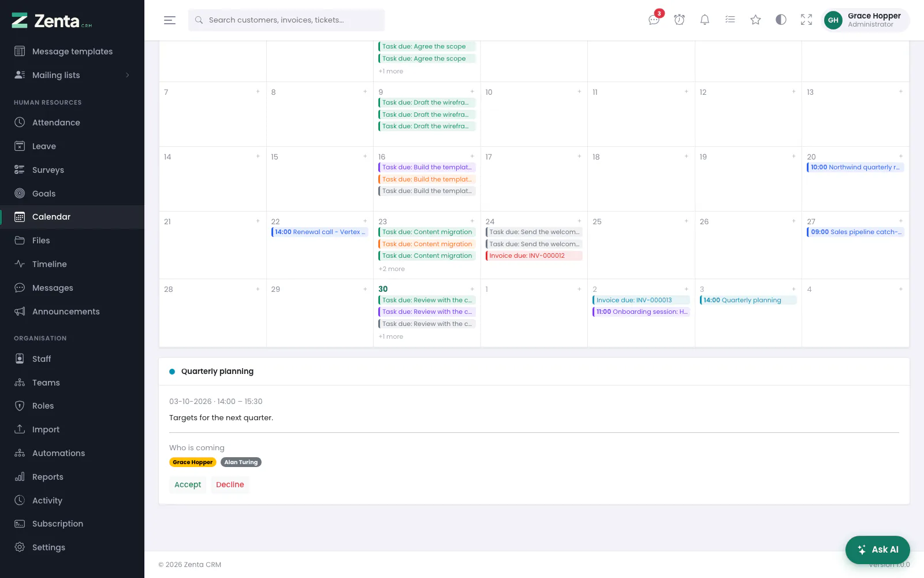Open chat messages icon with badge
Image resolution: width=924 pixels, height=578 pixels.
pyautogui.click(x=654, y=20)
